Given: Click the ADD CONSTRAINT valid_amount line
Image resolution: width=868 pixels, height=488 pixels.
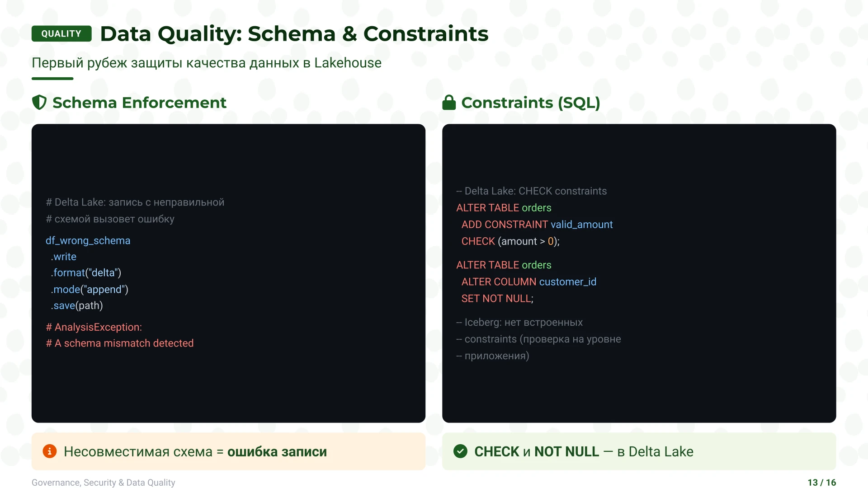Looking at the screenshot, I should pyautogui.click(x=537, y=225).
